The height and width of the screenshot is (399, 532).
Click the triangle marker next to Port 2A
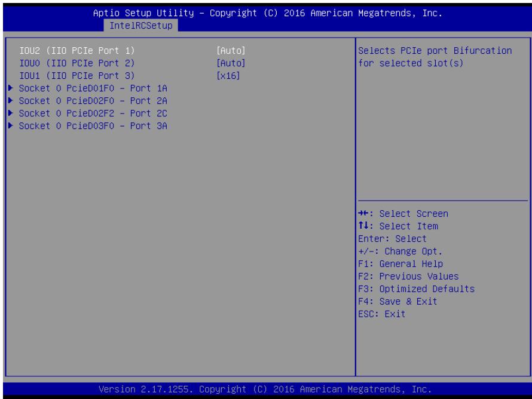11,101
